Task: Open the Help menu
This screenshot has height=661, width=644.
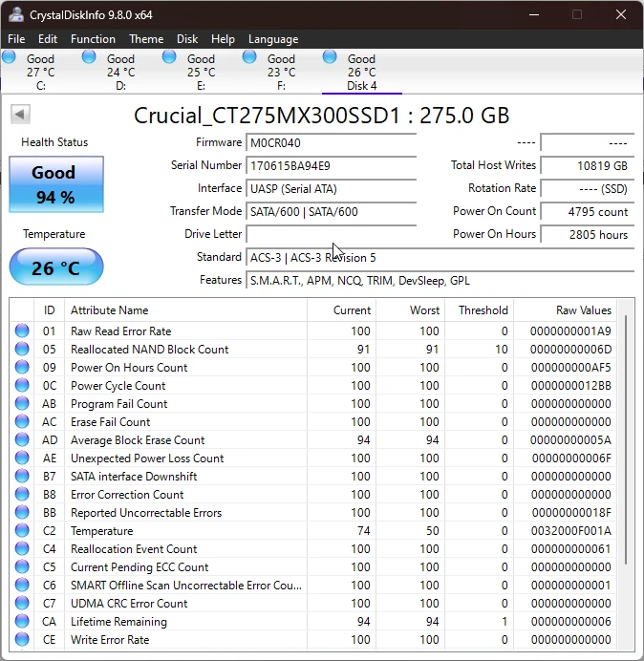Action: tap(223, 39)
